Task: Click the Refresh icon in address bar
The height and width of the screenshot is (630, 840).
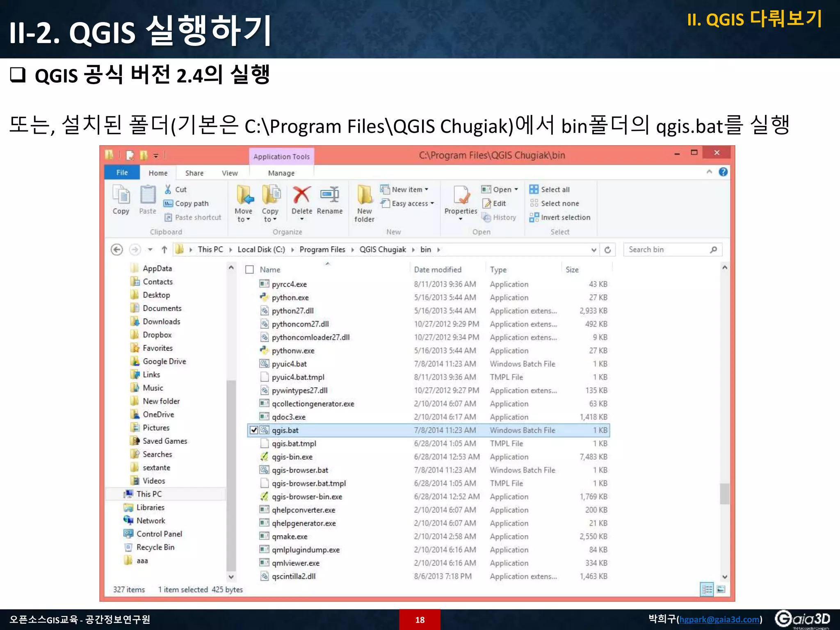Action: [607, 250]
